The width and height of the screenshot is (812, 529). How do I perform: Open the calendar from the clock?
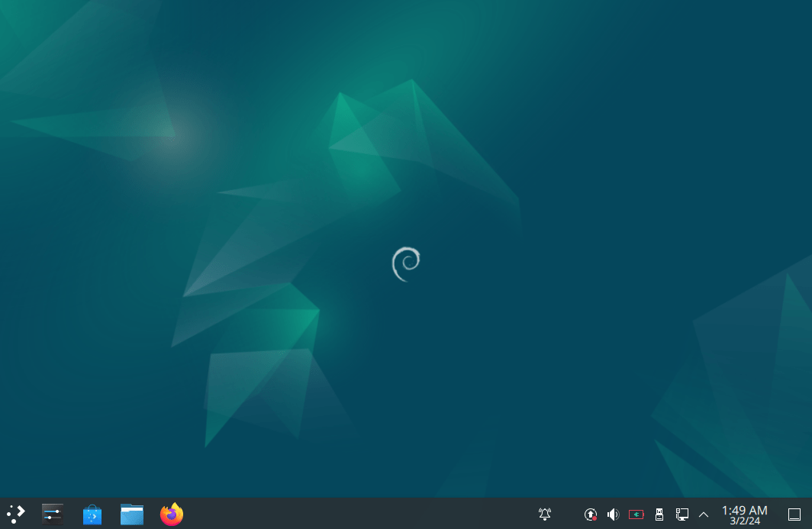[743, 514]
